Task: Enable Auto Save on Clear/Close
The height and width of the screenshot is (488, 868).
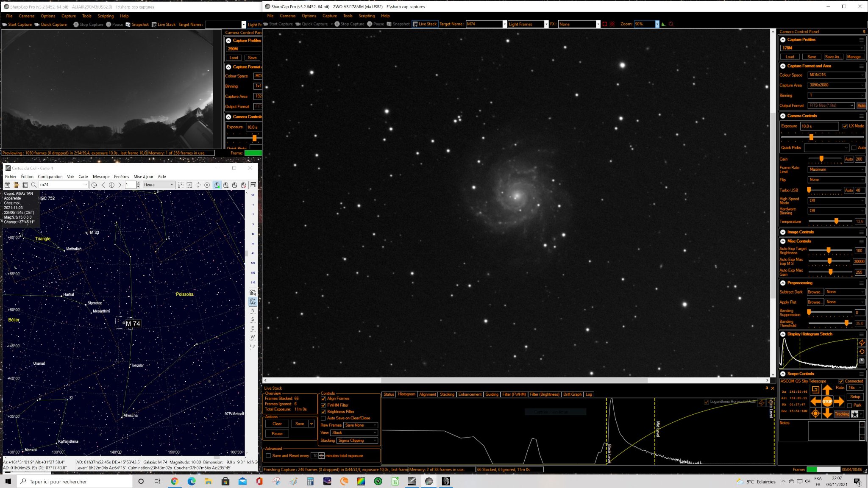Action: [x=323, y=418]
